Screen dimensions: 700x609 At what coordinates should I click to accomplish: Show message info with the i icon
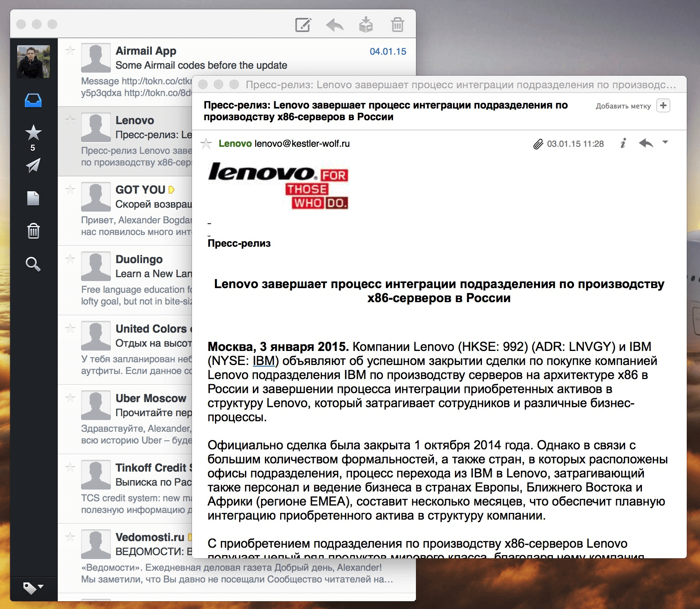tap(623, 143)
